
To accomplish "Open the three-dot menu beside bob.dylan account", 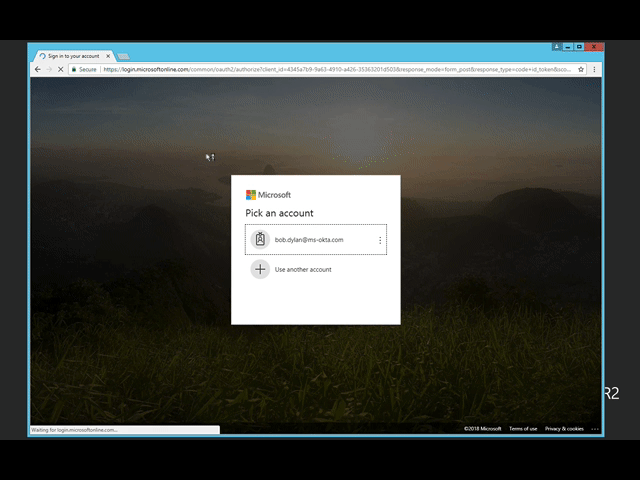I will (380, 240).
